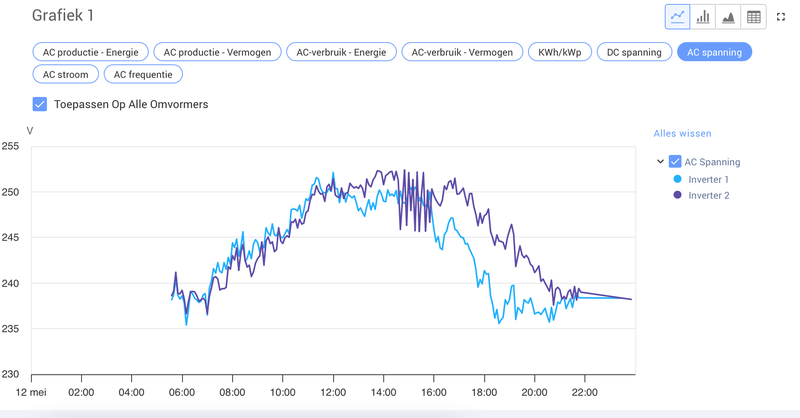Show data as table view
The image size is (800, 418).
(x=753, y=16)
